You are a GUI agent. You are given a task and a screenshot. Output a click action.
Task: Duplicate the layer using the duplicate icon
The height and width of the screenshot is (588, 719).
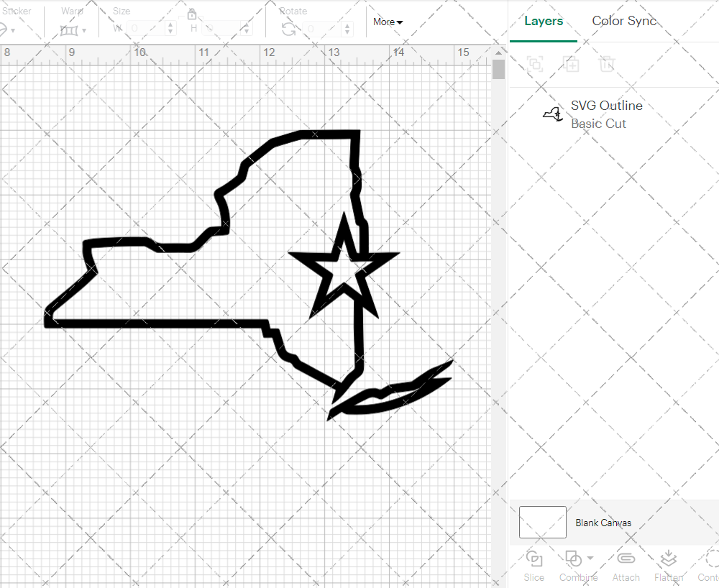click(x=572, y=64)
